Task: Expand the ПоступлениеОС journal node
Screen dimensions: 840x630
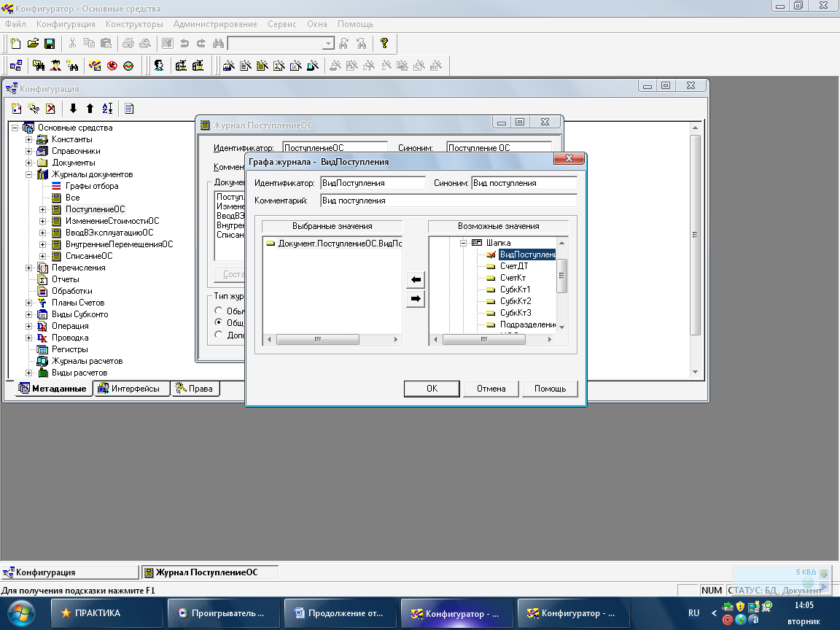Action: pyautogui.click(x=43, y=209)
